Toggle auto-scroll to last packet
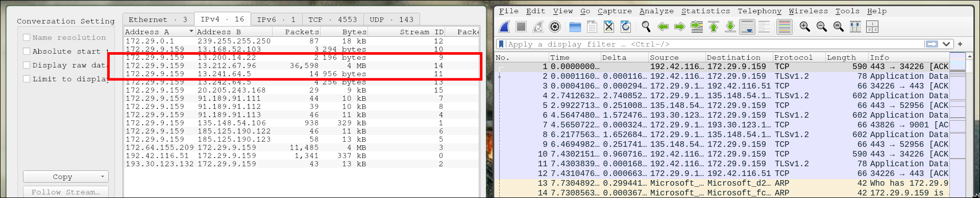980x198 pixels. coord(747,27)
